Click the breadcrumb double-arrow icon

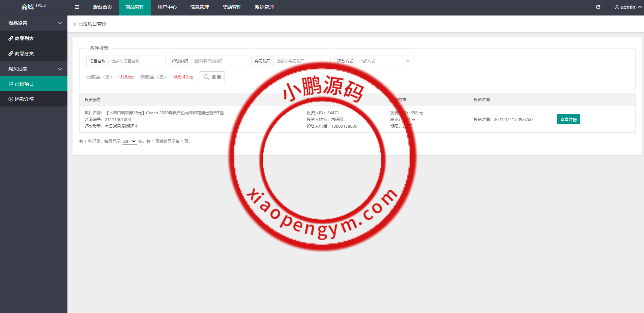pos(75,24)
